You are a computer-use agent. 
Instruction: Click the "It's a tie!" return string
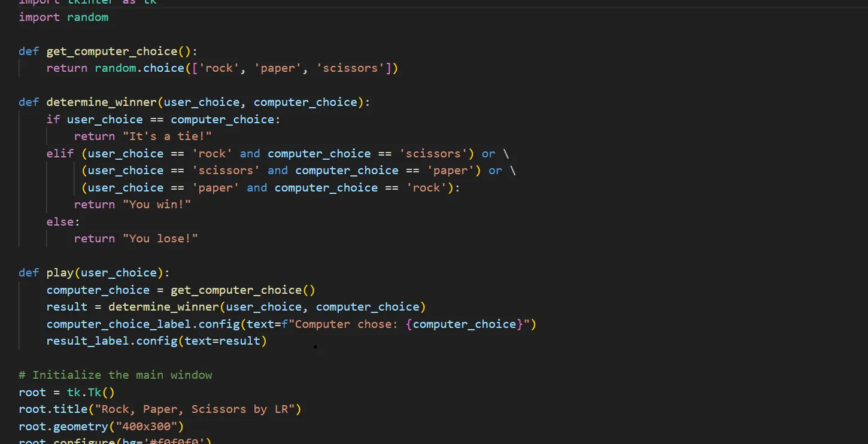point(167,136)
